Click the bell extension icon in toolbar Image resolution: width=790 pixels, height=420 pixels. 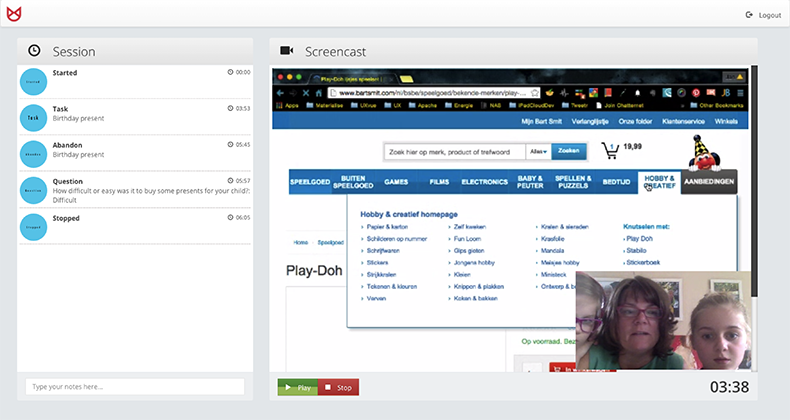(x=637, y=93)
